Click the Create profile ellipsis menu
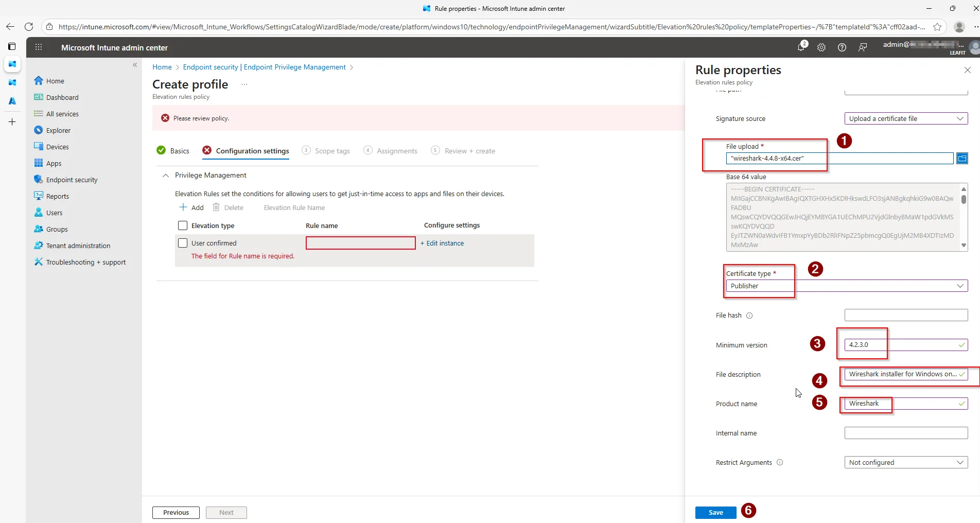The width and height of the screenshot is (980, 523). pos(244,84)
